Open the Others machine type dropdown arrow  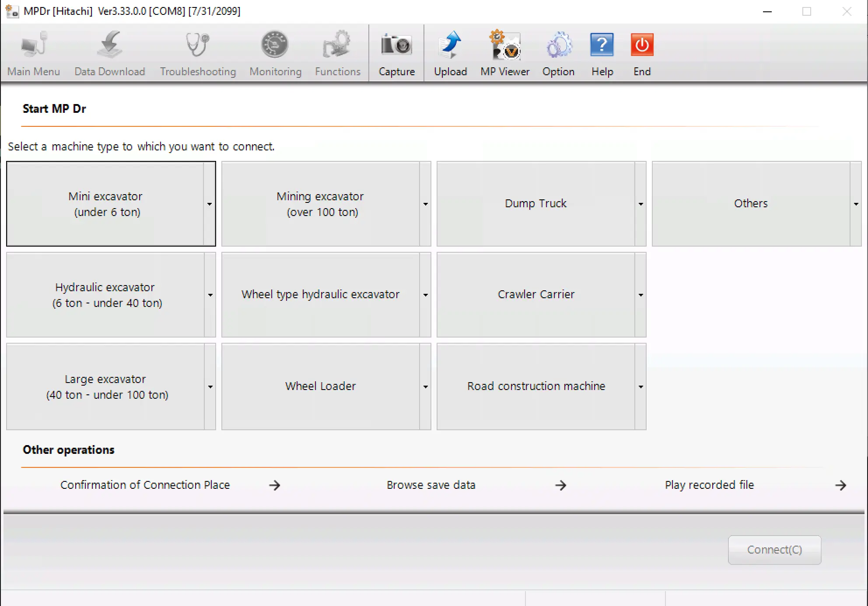(x=856, y=204)
